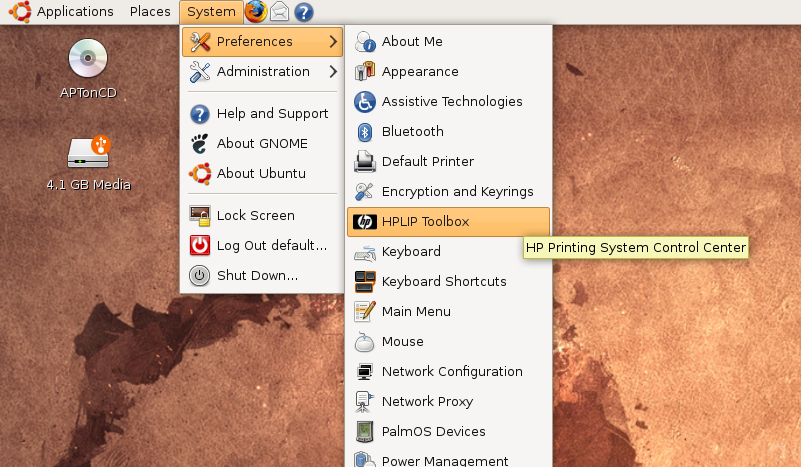Launch Firefox from the top panel icon

pyautogui.click(x=256, y=12)
